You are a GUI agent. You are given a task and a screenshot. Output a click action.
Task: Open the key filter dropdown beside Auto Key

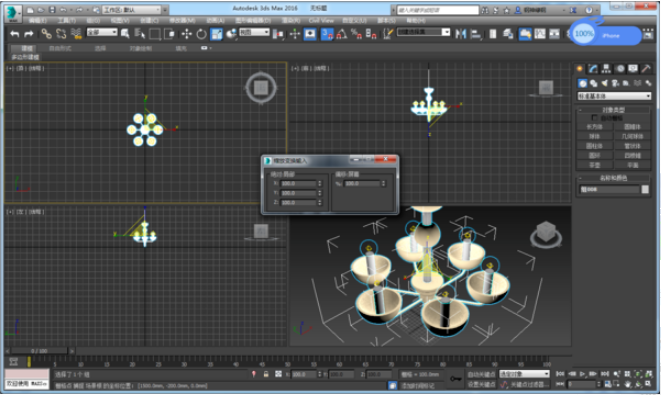[524, 374]
